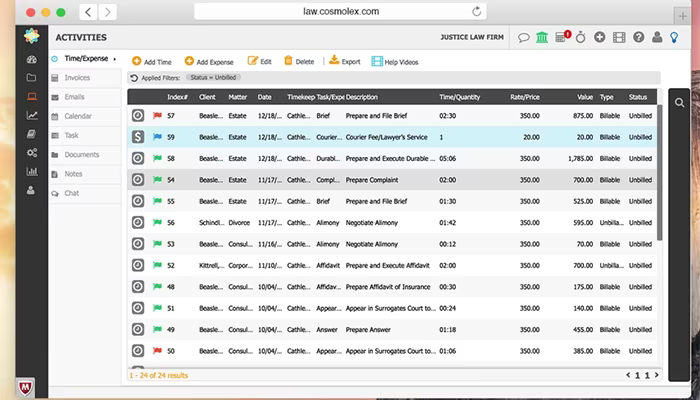This screenshot has width=700, height=400.
Task: Select the '1,785.00' value cell
Action: tap(580, 158)
